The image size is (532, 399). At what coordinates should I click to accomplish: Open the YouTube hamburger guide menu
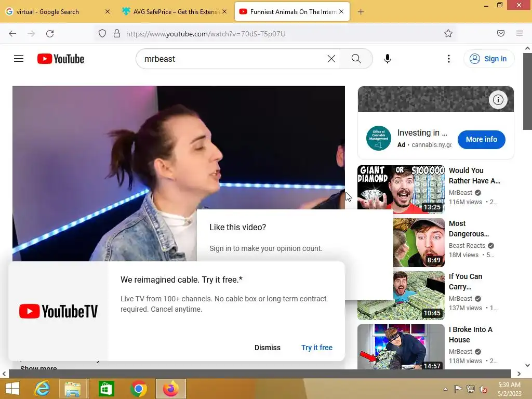tap(19, 59)
